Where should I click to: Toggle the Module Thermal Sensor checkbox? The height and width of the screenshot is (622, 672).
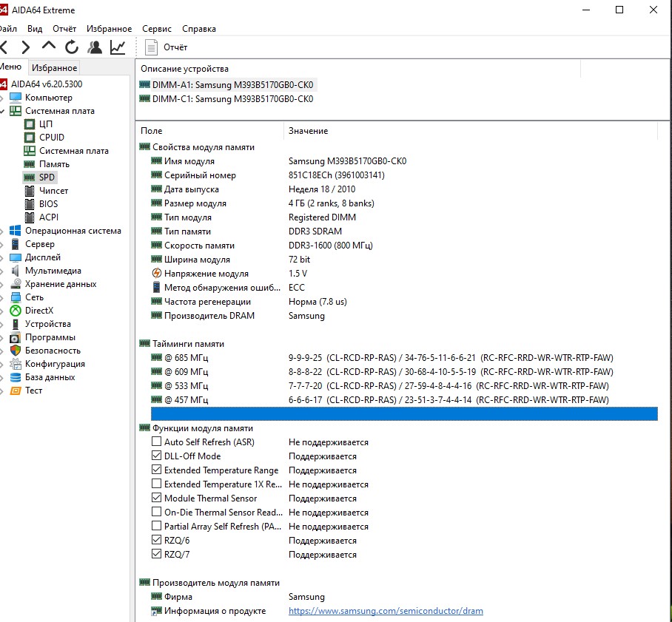point(157,498)
